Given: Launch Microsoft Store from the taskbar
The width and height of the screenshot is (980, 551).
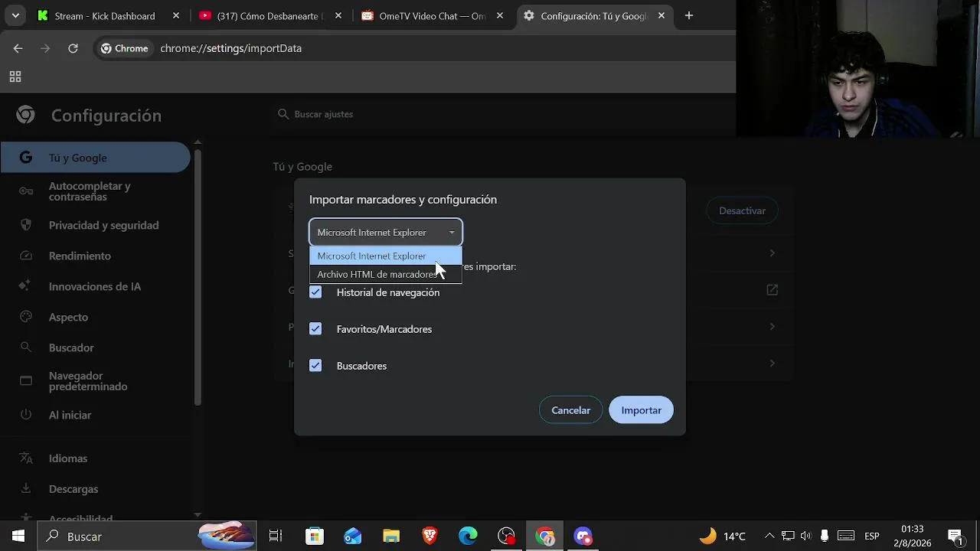Looking at the screenshot, I should (x=314, y=536).
